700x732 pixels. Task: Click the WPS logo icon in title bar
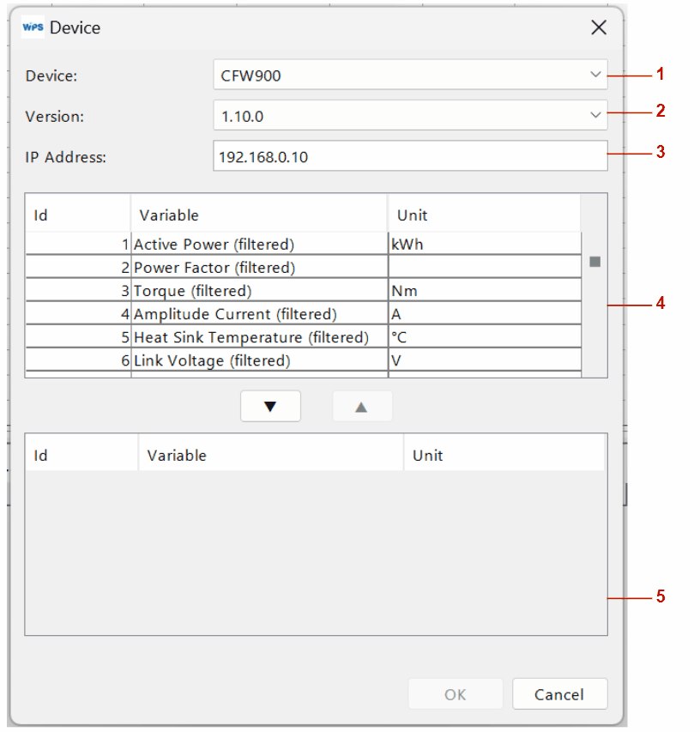pyautogui.click(x=32, y=27)
